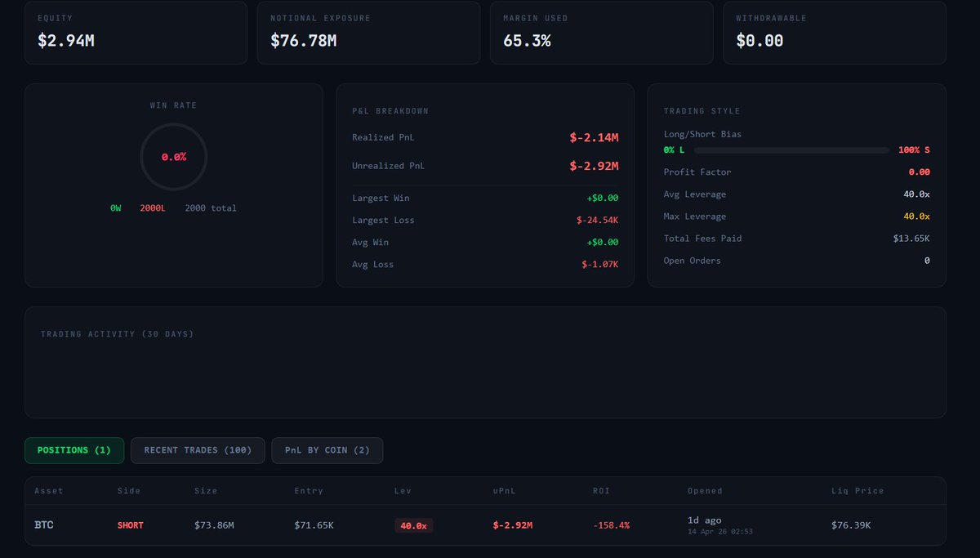The height and width of the screenshot is (558, 980).
Task: Click the 0W wins count
Action: 116,208
